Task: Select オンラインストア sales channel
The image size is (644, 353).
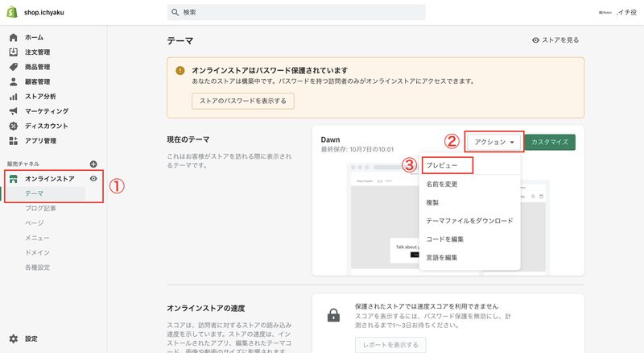Action: point(50,179)
